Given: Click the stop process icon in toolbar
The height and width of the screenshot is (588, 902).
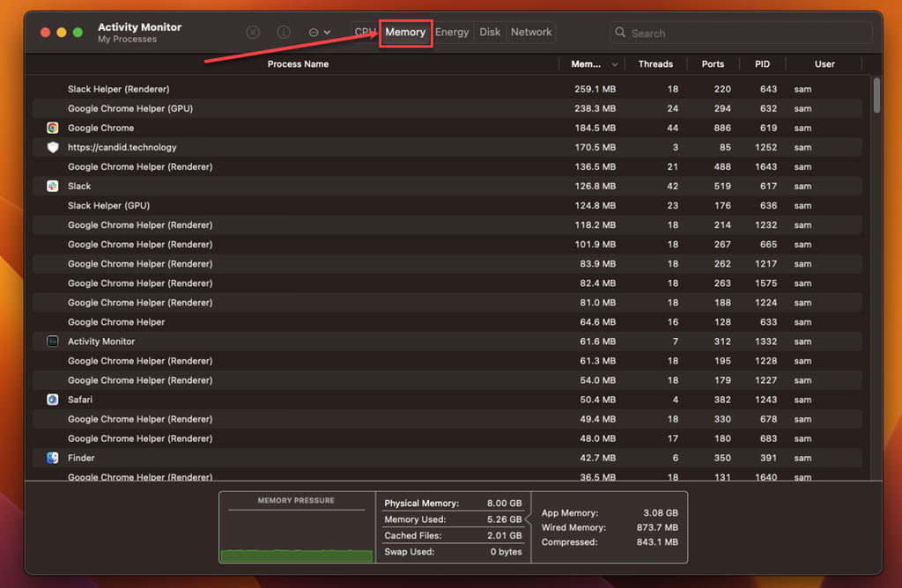Looking at the screenshot, I should [253, 33].
